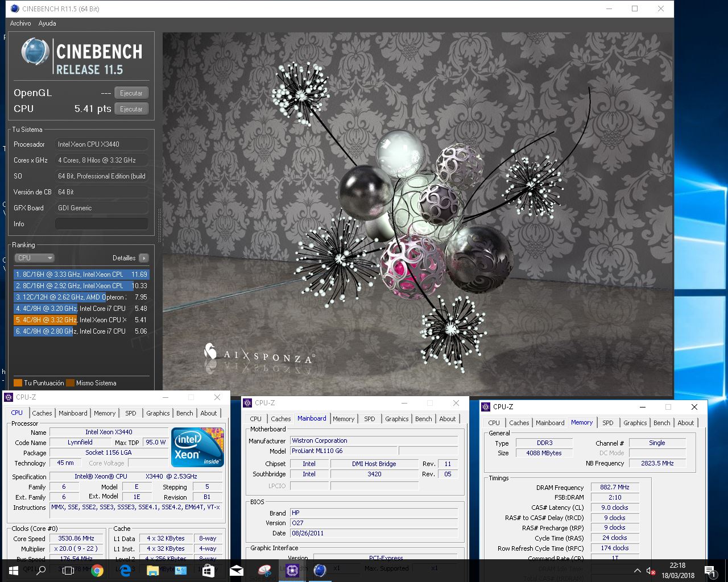Viewport: 728px width, 582px height.
Task: Minimize the right CPU-Z window
Action: 643,407
